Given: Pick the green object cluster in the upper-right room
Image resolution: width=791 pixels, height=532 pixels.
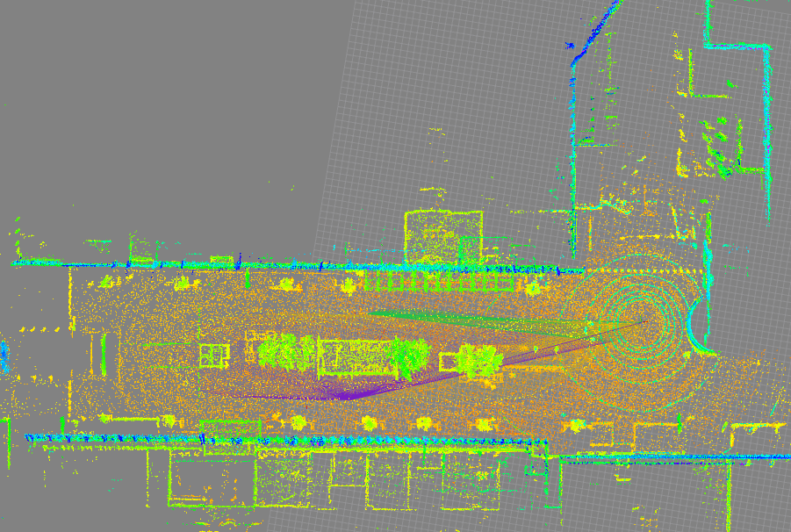Looking at the screenshot, I should point(717,147).
